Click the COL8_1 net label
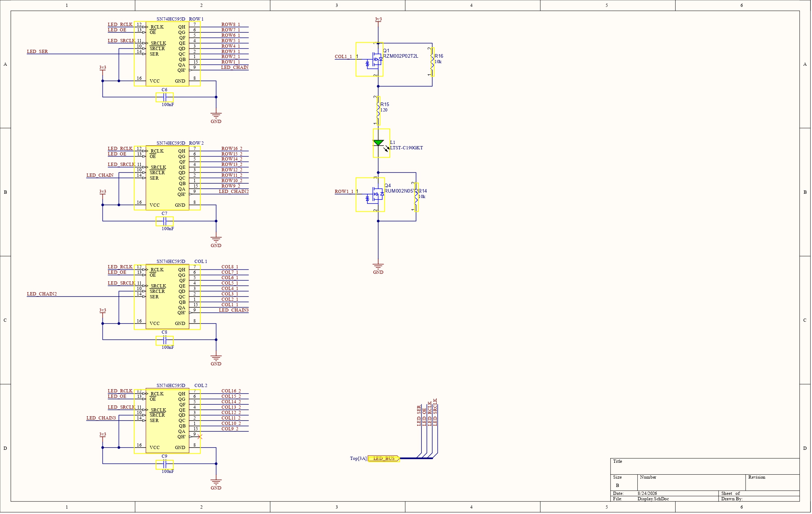Screen dimensions: 812x514 point(230,267)
